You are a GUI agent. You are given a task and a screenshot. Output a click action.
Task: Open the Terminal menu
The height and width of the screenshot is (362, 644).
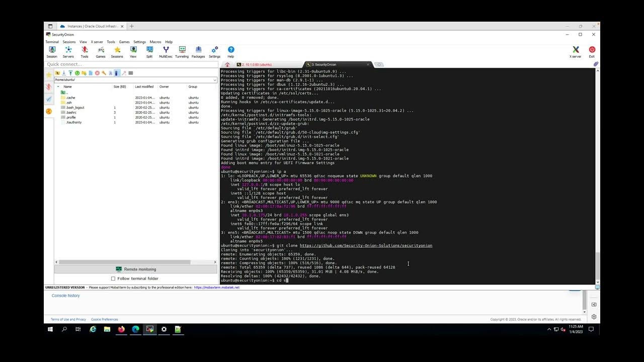(52, 42)
